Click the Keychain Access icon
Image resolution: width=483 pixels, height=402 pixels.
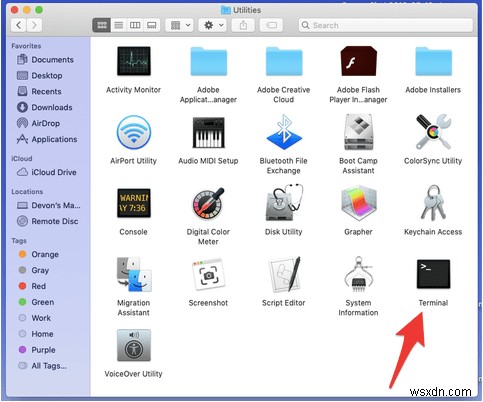click(x=433, y=203)
